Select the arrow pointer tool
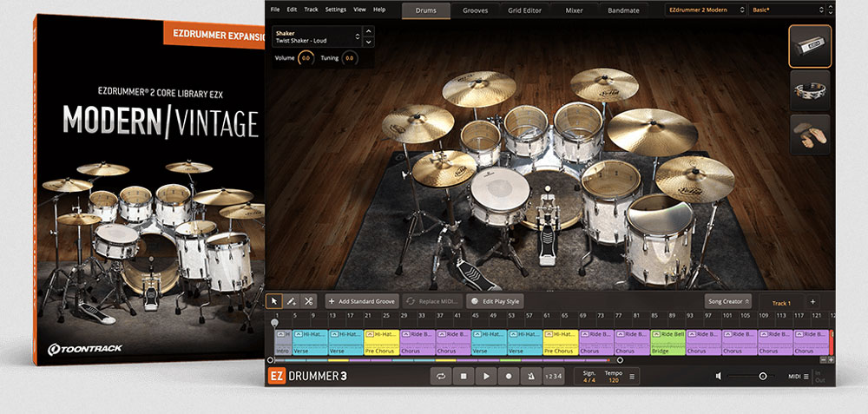The width and height of the screenshot is (868, 414). click(274, 301)
